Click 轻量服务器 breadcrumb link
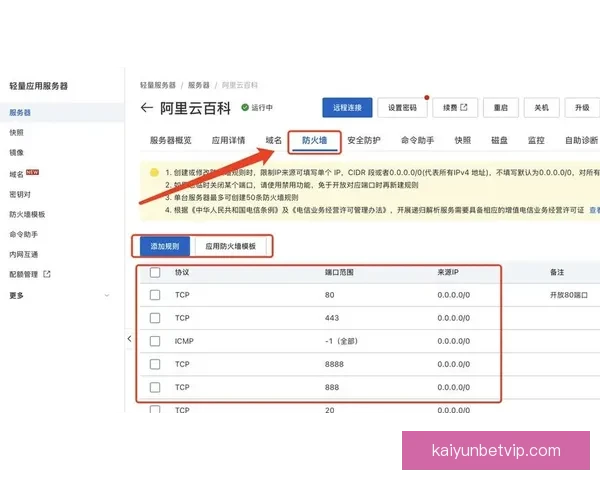 click(158, 85)
